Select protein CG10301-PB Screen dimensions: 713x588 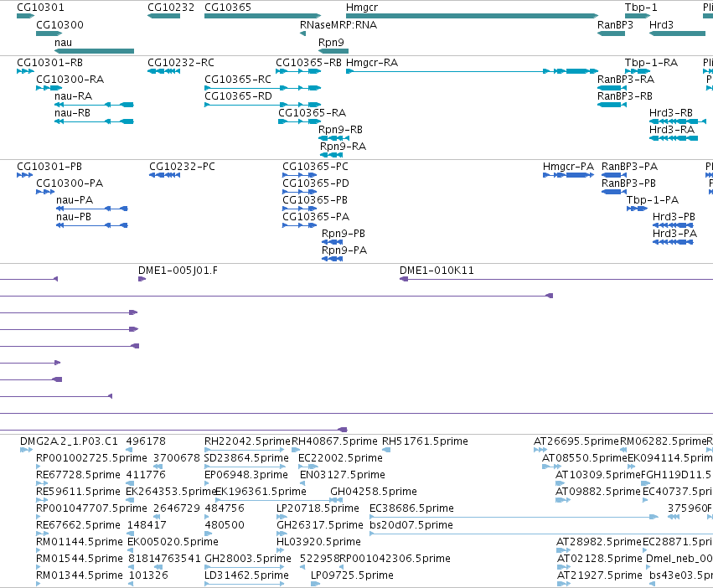coord(49,167)
